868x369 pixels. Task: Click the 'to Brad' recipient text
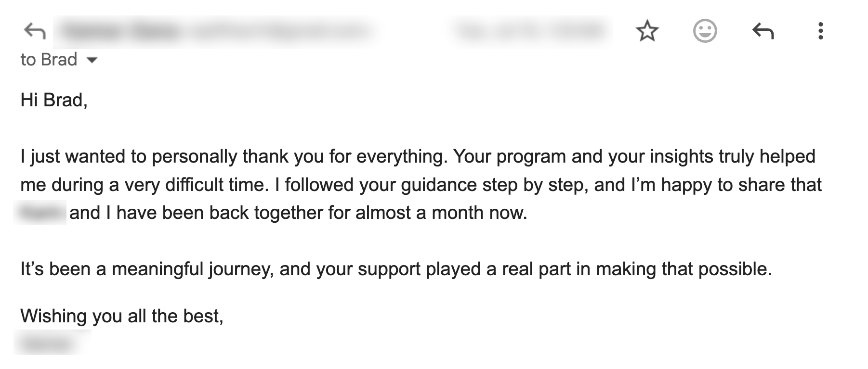(49, 60)
